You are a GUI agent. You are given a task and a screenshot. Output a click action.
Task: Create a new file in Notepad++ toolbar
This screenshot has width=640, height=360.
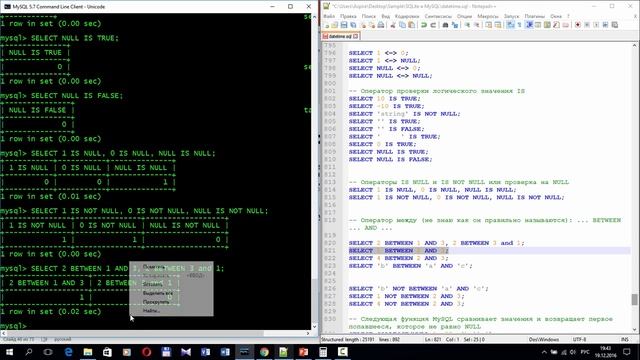pos(327,25)
